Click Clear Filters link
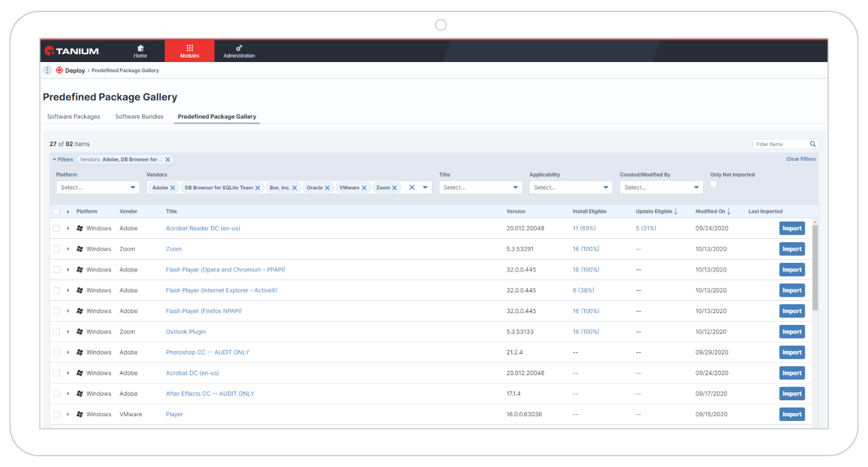 801,159
